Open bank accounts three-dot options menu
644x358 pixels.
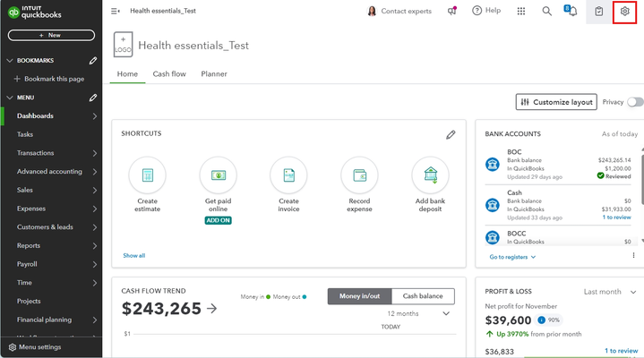coord(633,255)
